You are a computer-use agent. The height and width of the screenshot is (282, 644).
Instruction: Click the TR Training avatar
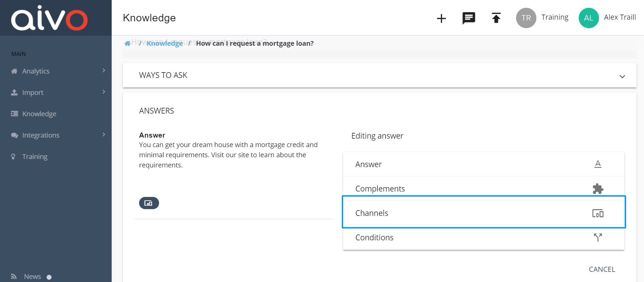click(526, 18)
